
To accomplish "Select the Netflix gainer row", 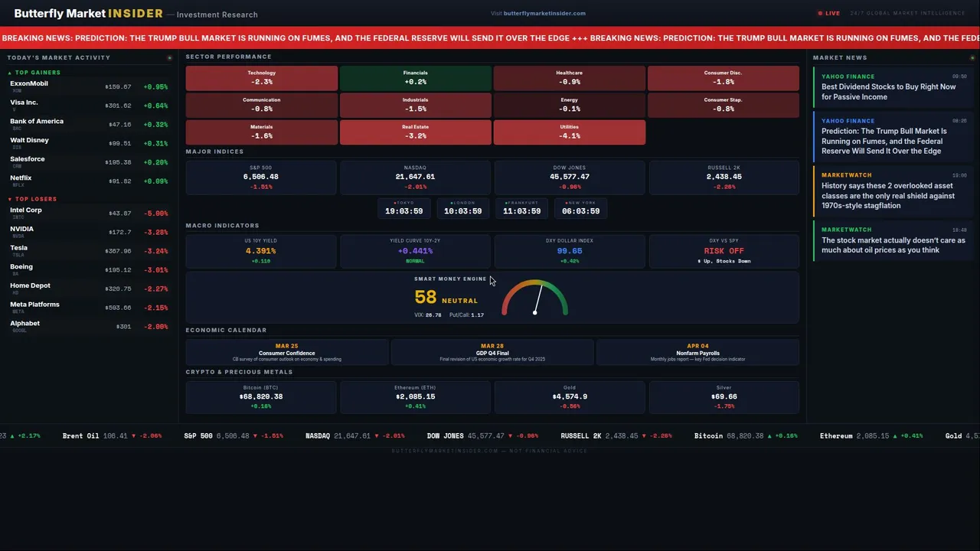I will pyautogui.click(x=89, y=181).
